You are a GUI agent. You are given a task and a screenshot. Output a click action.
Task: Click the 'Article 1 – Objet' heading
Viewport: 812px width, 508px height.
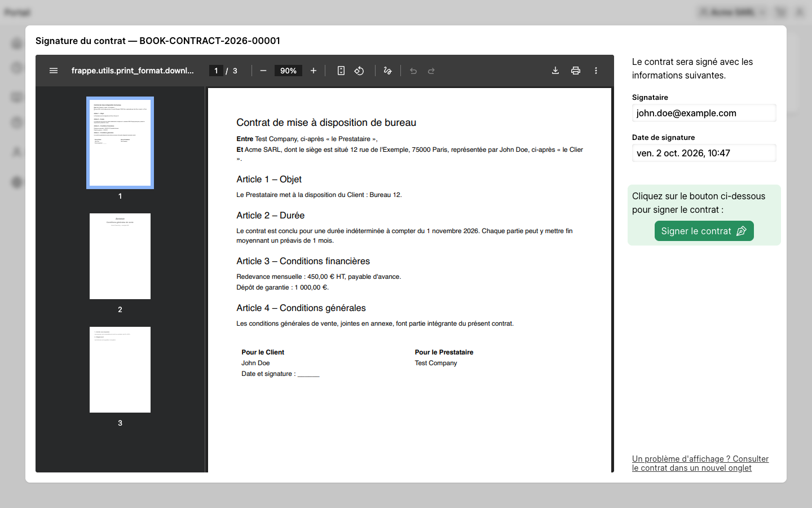[269, 179]
